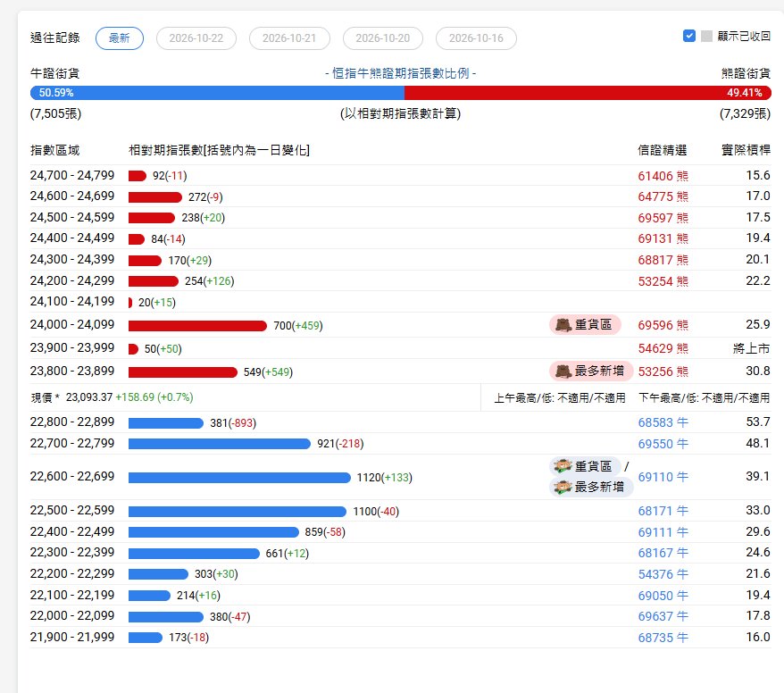
Task: Open bull warrant 69110
Action: (x=663, y=477)
